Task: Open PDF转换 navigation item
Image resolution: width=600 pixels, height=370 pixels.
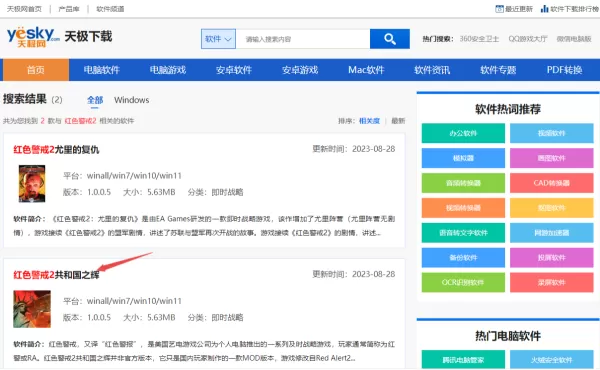Action: pos(564,70)
